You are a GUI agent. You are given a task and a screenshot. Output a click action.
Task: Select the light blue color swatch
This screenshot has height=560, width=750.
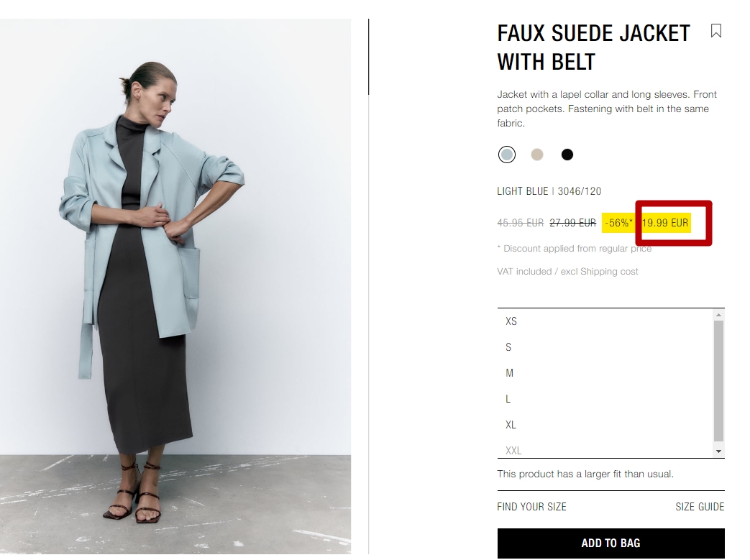(506, 155)
